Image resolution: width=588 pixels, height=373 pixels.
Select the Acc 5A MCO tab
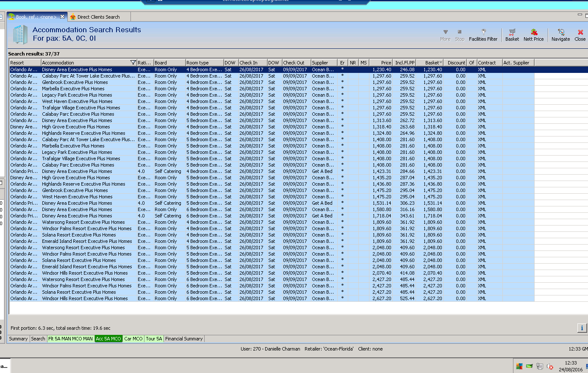tap(108, 339)
